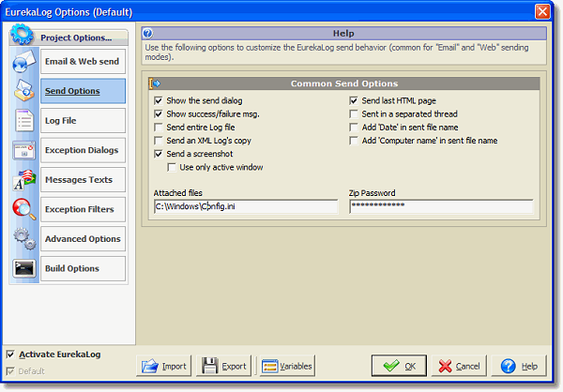Click the Help panel question mark icon
The width and height of the screenshot is (563, 392).
147,34
